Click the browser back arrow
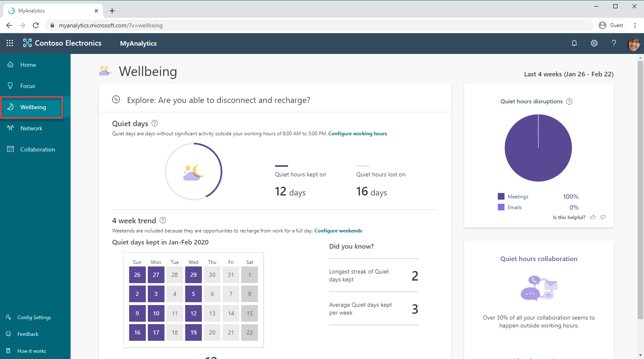 point(9,25)
